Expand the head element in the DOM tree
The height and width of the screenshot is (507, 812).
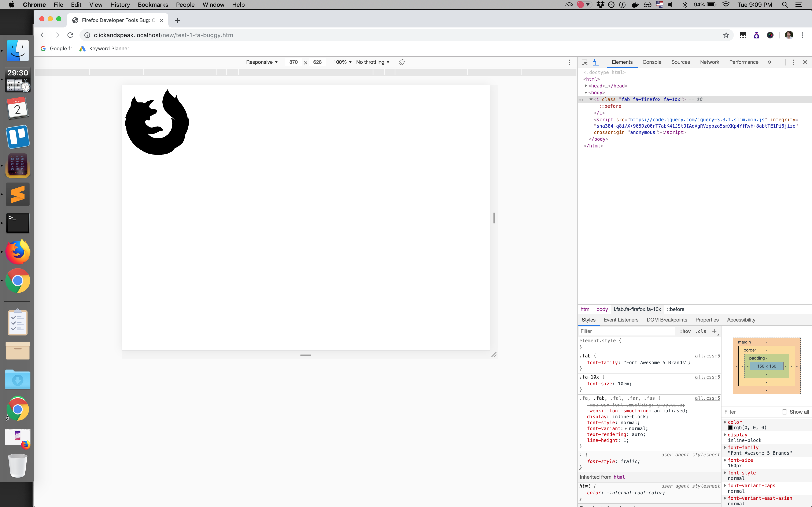click(x=586, y=86)
